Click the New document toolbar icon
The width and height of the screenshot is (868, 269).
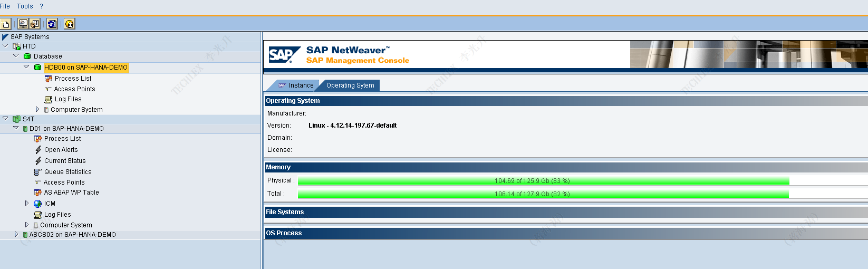pyautogui.click(x=5, y=24)
